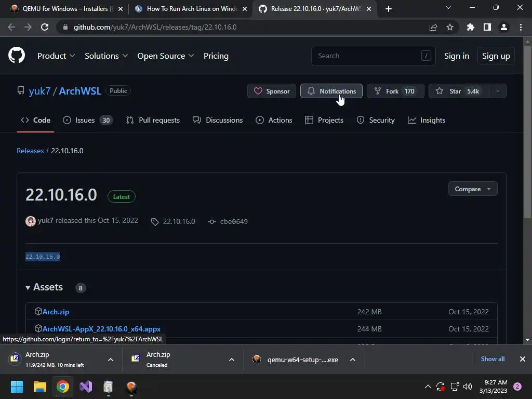Open the Extensions puzzle icon
Image resolution: width=532 pixels, height=399 pixels.
pyautogui.click(x=471, y=27)
